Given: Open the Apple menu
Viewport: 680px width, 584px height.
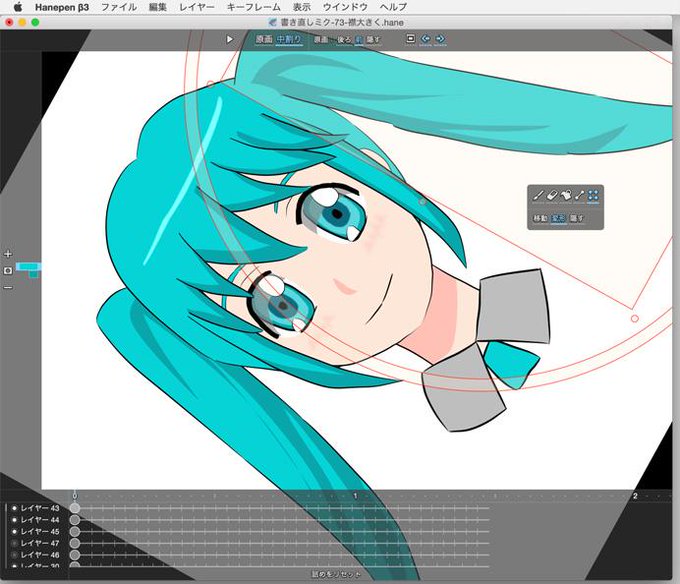Looking at the screenshot, I should point(17,7).
